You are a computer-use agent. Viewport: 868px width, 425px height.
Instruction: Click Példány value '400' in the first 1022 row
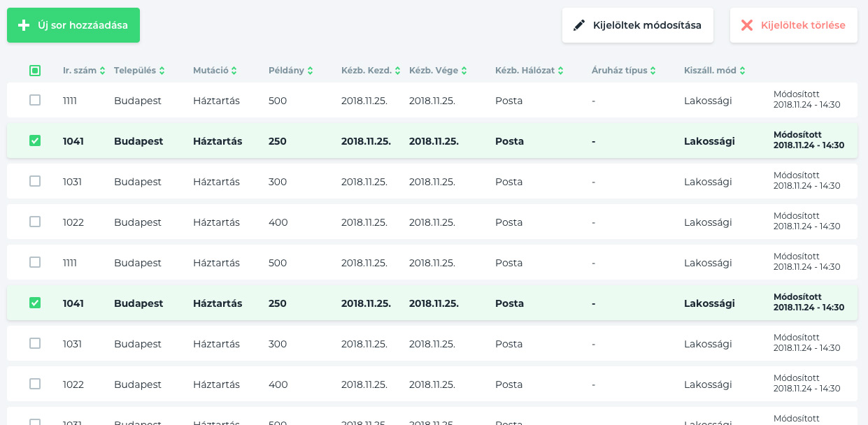coord(278,222)
